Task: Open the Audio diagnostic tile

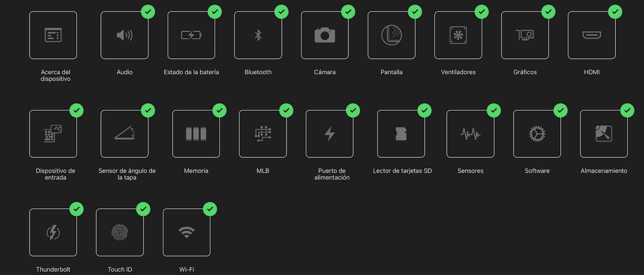Action: coord(125,35)
